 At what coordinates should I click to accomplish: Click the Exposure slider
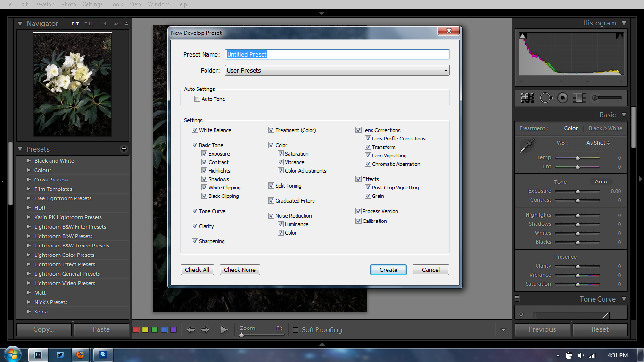pyautogui.click(x=578, y=191)
